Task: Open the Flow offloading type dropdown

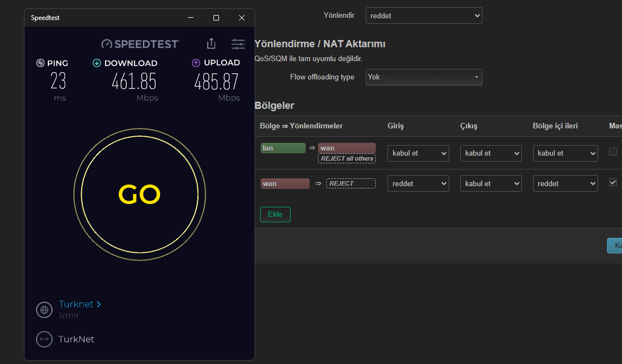Action: click(x=424, y=77)
